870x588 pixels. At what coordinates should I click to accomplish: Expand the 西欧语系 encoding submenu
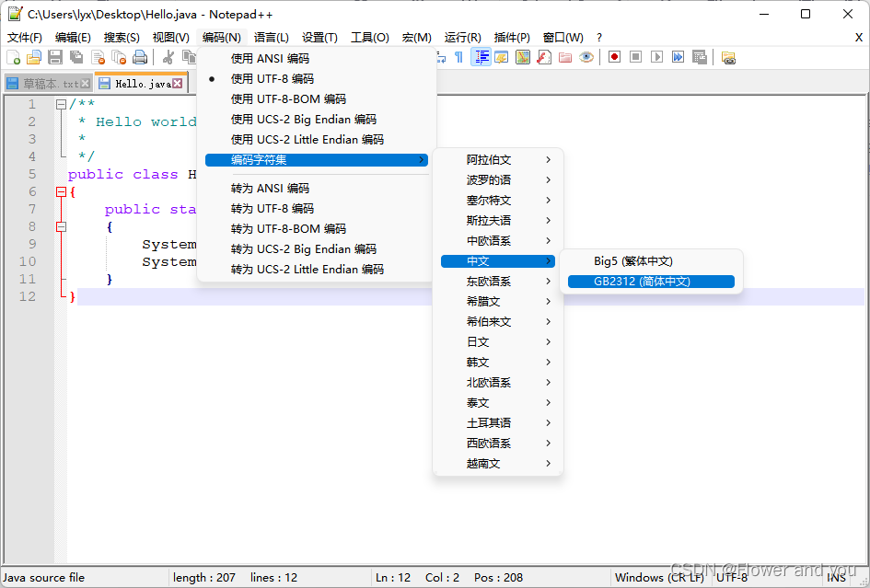pyautogui.click(x=497, y=443)
